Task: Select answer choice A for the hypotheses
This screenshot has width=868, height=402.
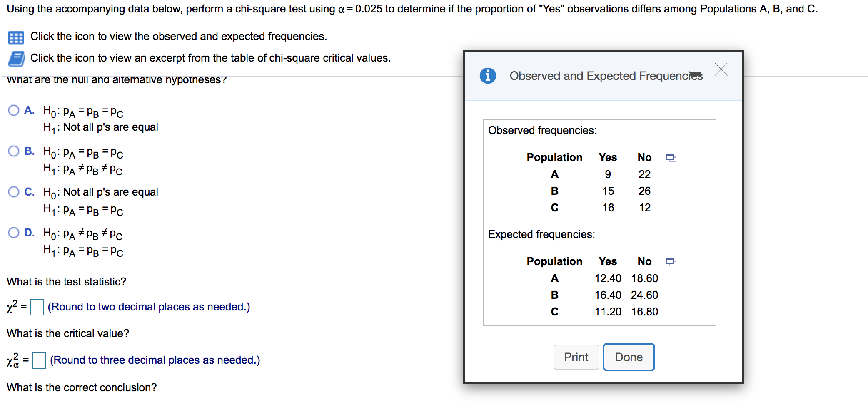Action: coord(13,110)
